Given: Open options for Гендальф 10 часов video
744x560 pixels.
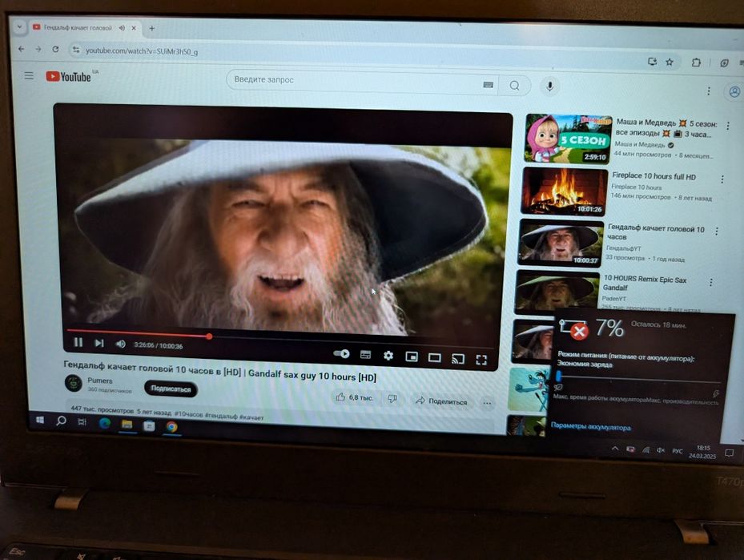Looking at the screenshot, I should tap(717, 231).
